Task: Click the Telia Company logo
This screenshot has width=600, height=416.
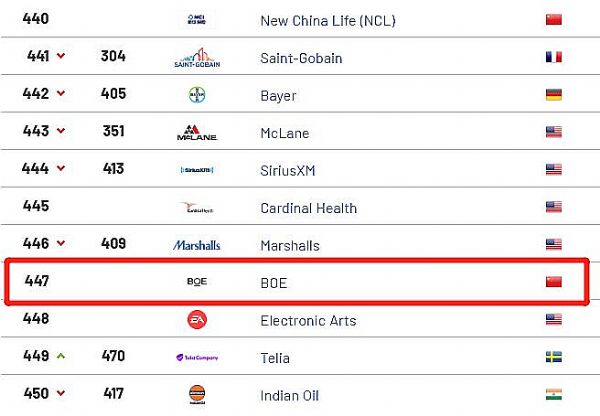Action: coord(197,358)
